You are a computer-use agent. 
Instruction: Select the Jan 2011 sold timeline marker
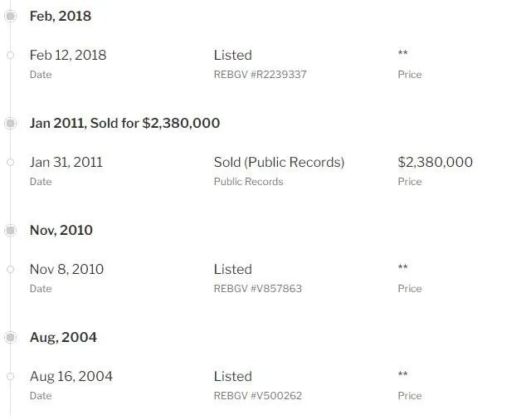tap(11, 123)
